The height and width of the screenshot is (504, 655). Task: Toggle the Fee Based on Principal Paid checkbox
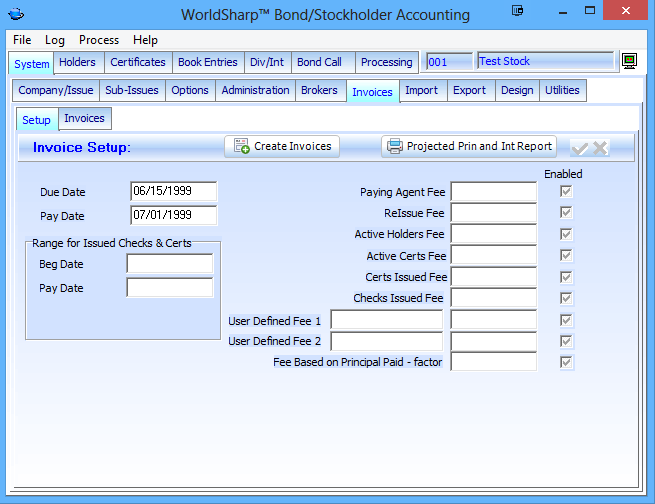click(567, 362)
